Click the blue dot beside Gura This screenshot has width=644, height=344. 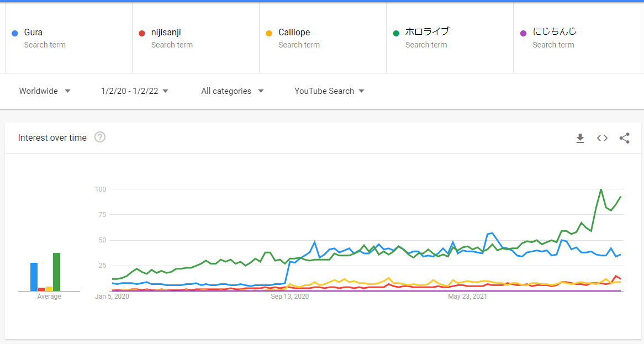(15, 33)
